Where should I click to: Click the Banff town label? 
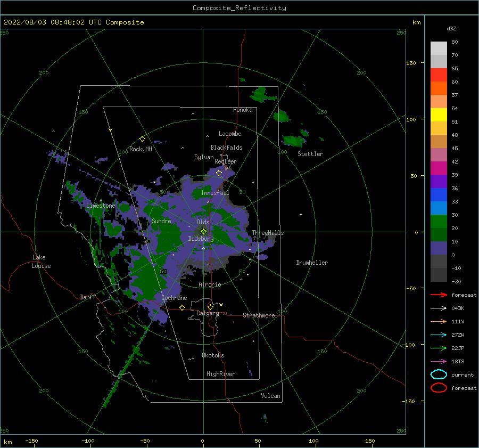88,297
